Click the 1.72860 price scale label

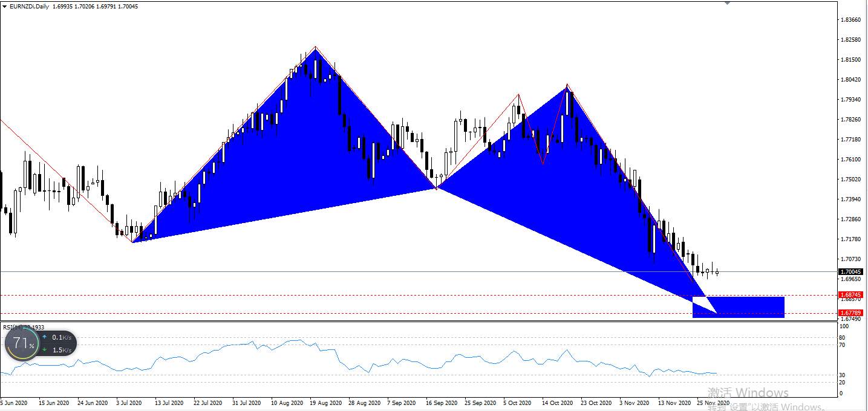(x=851, y=219)
